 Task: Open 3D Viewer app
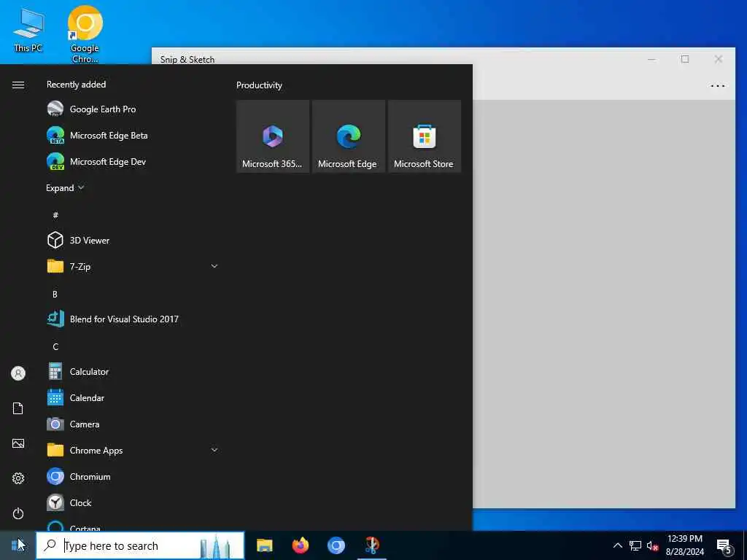[133, 240]
